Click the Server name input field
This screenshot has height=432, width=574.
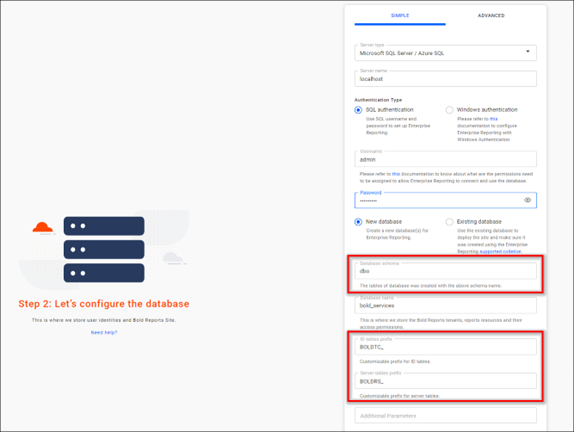446,79
